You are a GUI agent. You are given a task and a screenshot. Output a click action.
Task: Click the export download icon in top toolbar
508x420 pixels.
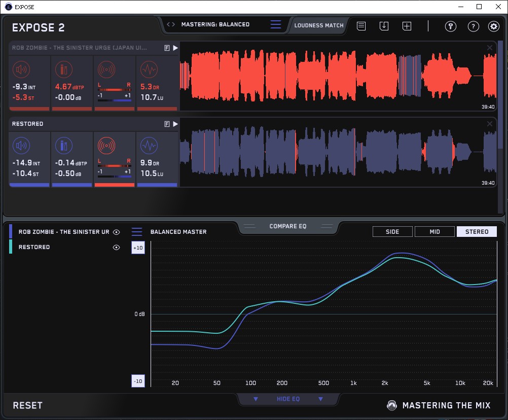(384, 26)
